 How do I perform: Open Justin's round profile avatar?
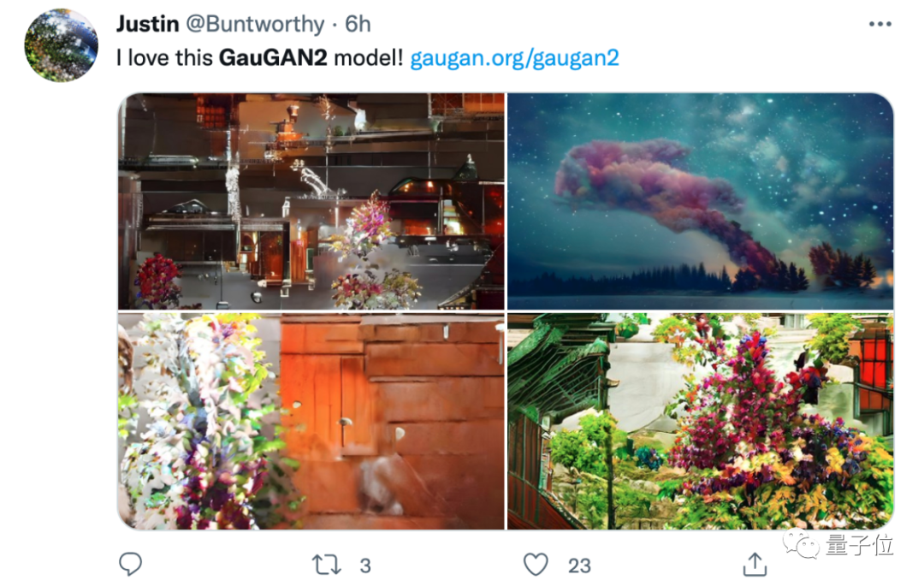coord(62,44)
